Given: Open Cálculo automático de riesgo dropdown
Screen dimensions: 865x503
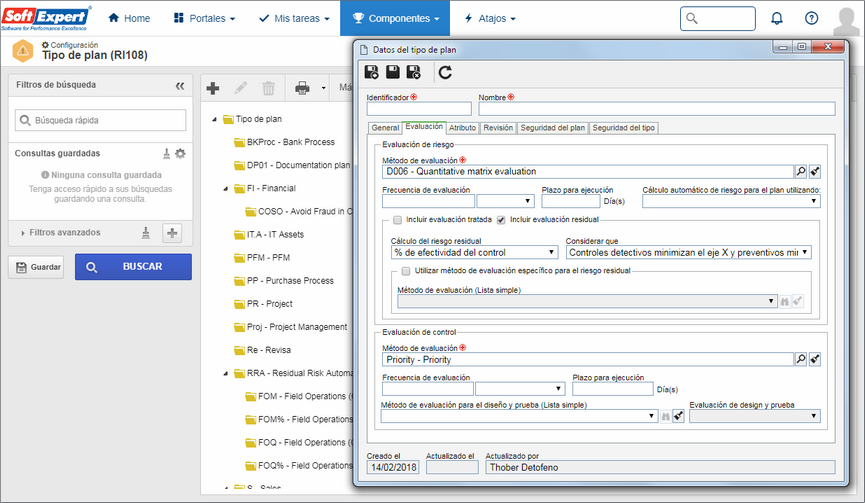Looking at the screenshot, I should point(731,201).
